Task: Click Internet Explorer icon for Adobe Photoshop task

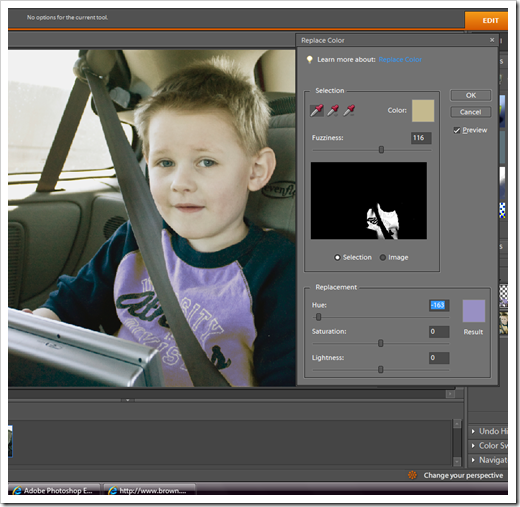Action: (x=17, y=490)
